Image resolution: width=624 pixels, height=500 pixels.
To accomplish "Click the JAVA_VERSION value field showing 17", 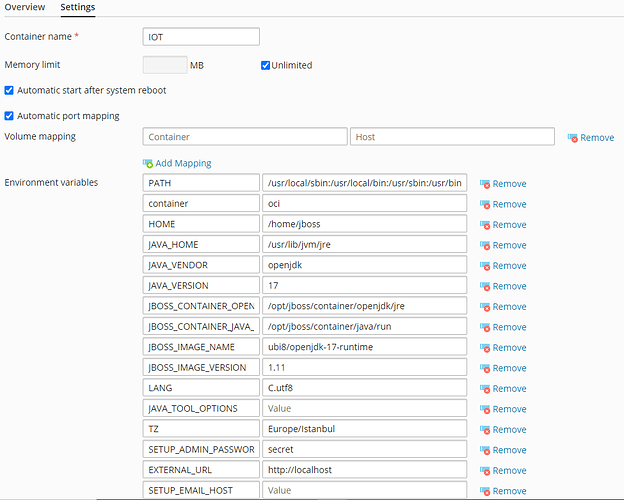I will point(365,285).
